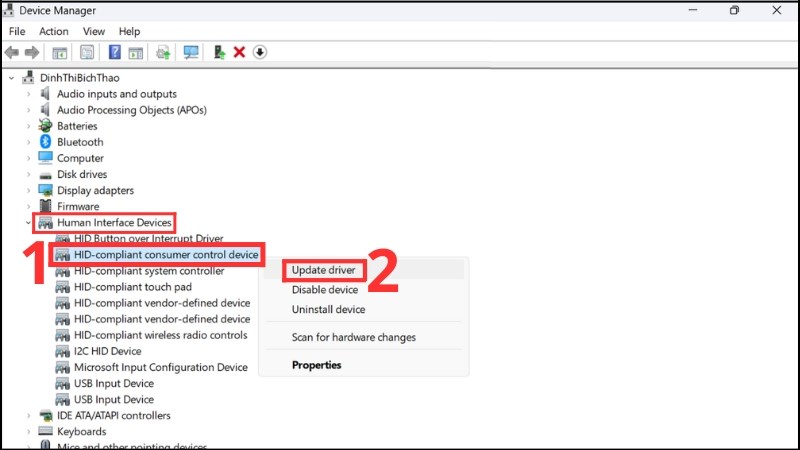
Task: Click the Forward arrow toolbar icon
Action: [x=32, y=52]
